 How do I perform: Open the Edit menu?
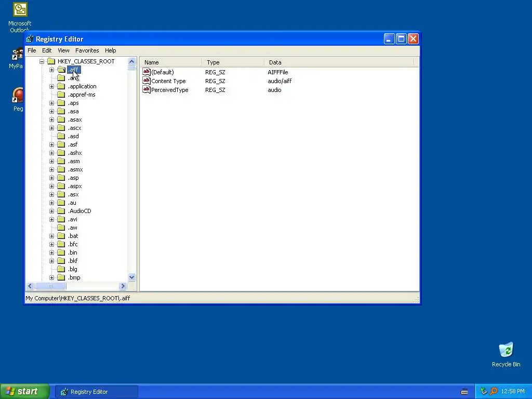(47, 50)
